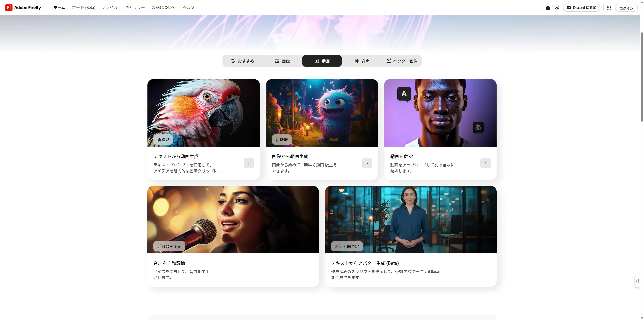Click the 近日公開予定 badge on the avatar card
The height and width of the screenshot is (320, 644).
tap(347, 246)
